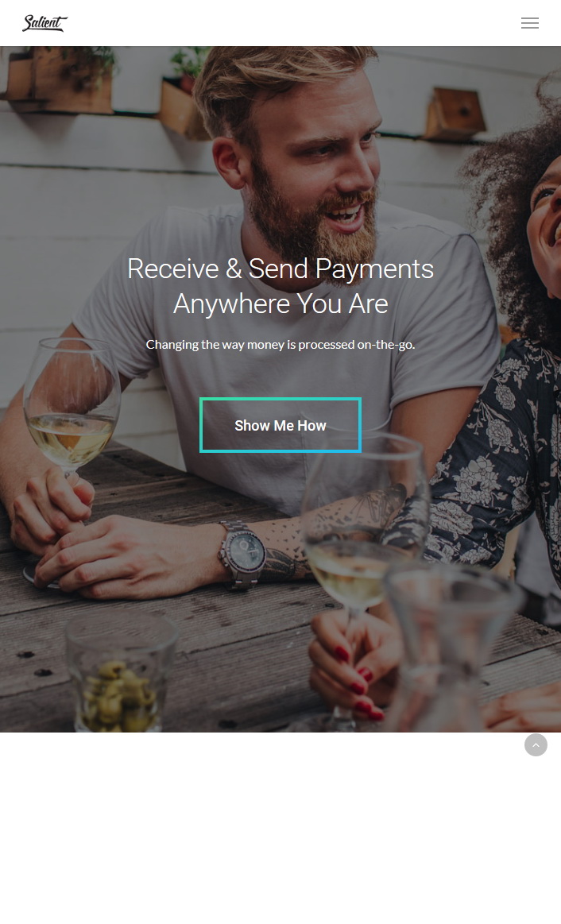Click the 'Receive & Send Payments' headline
Viewport: 561px width, 924px height.
click(x=280, y=269)
